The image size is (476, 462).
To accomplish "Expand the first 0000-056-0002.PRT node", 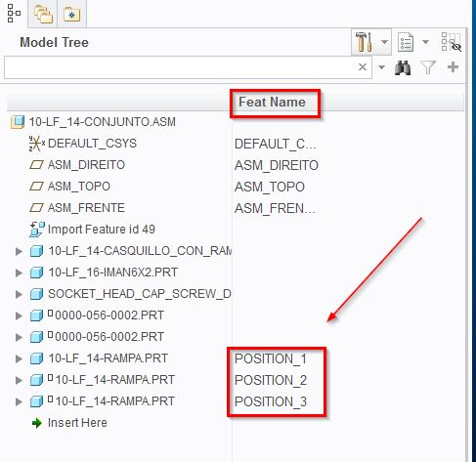I will coord(20,315).
